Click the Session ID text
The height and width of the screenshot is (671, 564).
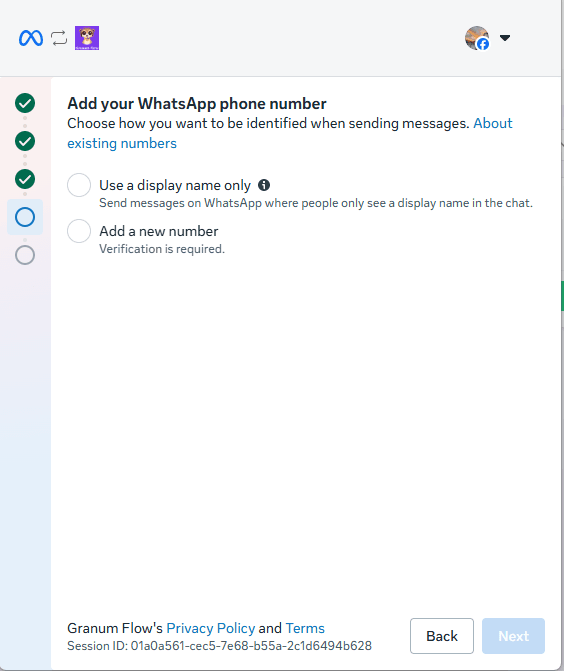pyautogui.click(x=220, y=646)
